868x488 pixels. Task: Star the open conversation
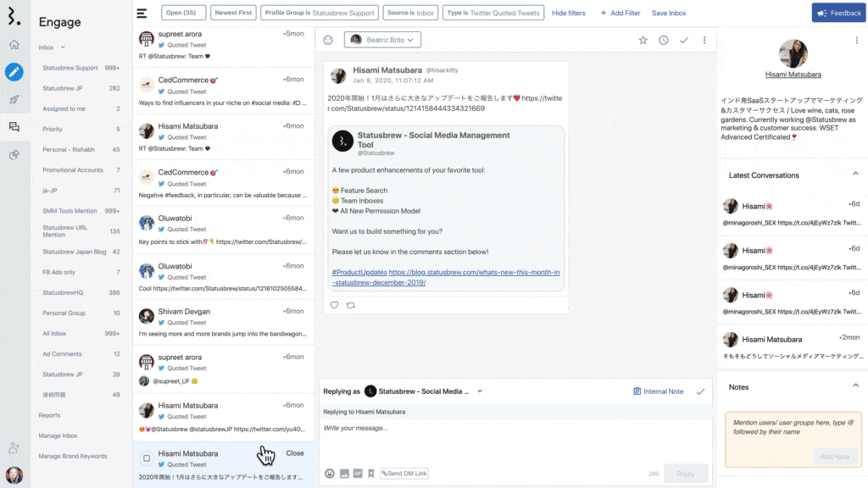[x=643, y=40]
